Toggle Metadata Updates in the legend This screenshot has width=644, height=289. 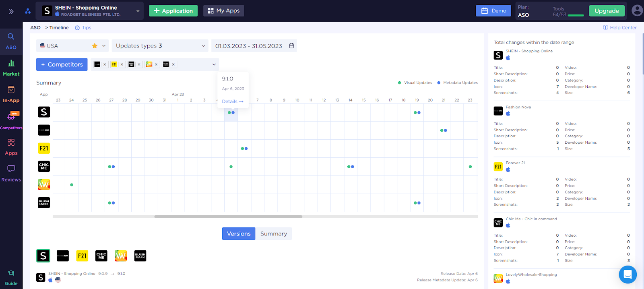[457, 83]
